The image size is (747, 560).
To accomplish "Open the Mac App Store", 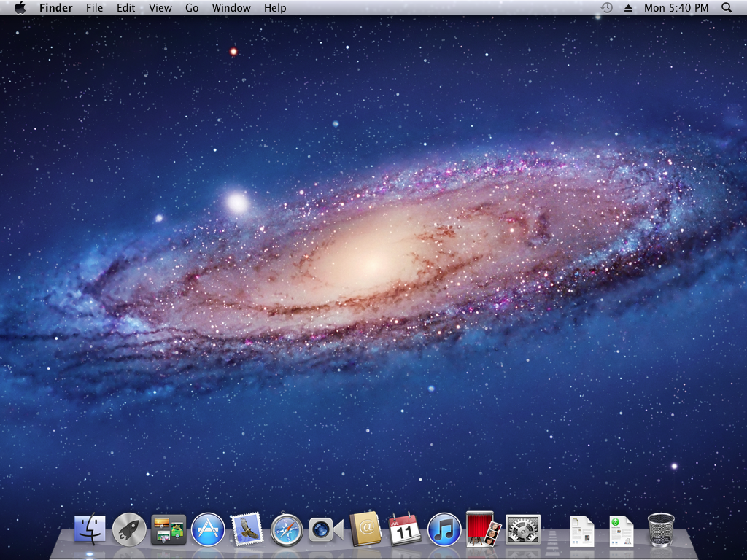I will (x=207, y=529).
